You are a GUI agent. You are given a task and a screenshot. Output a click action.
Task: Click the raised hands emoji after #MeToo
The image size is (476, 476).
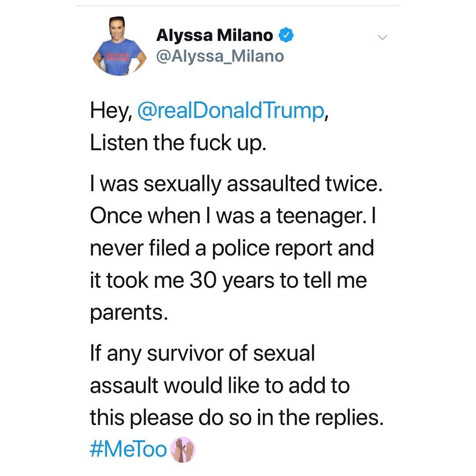point(182,450)
